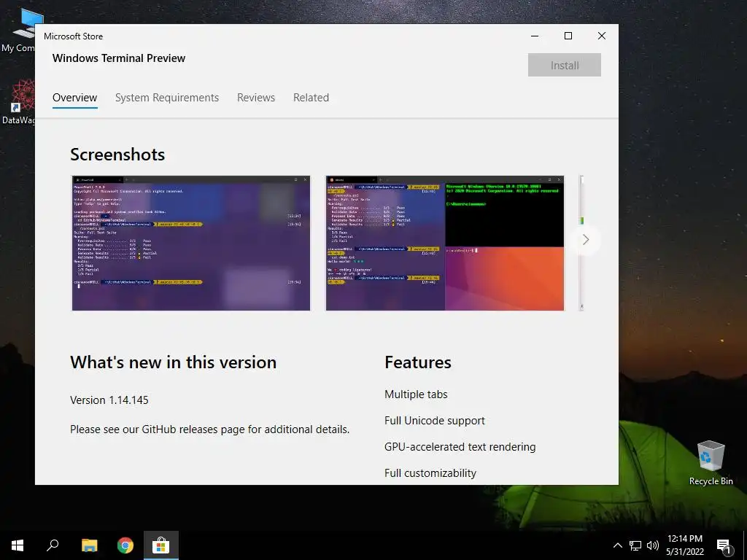This screenshot has height=560, width=747.
Task: Click the Install button
Action: [x=564, y=65]
